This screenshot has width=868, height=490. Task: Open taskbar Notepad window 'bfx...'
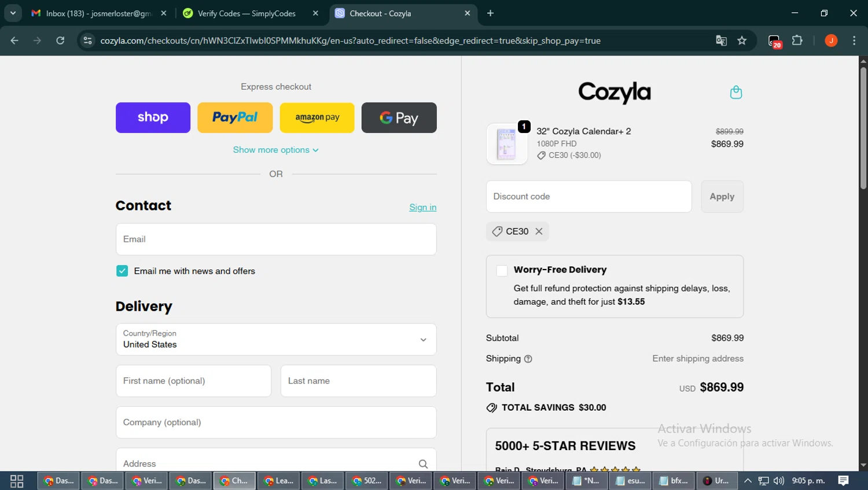point(674,481)
